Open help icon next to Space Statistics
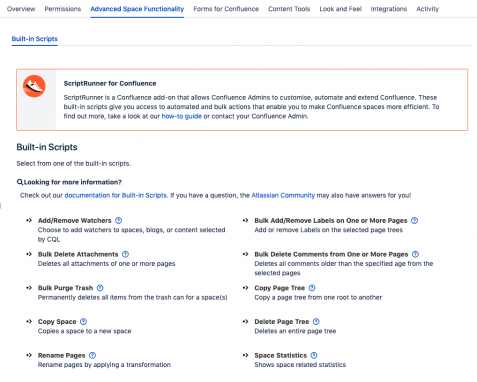Screen dimensions: 477x382 point(314,355)
